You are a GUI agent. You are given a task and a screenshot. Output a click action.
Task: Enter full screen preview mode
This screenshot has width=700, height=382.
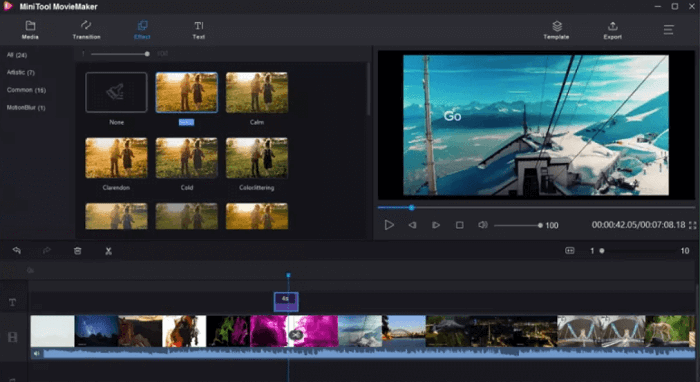coord(693,225)
